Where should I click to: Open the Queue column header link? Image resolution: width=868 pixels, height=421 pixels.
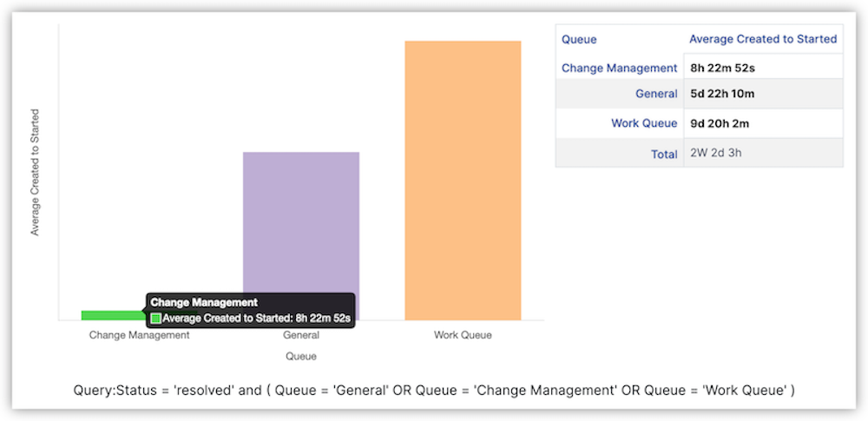tap(579, 39)
